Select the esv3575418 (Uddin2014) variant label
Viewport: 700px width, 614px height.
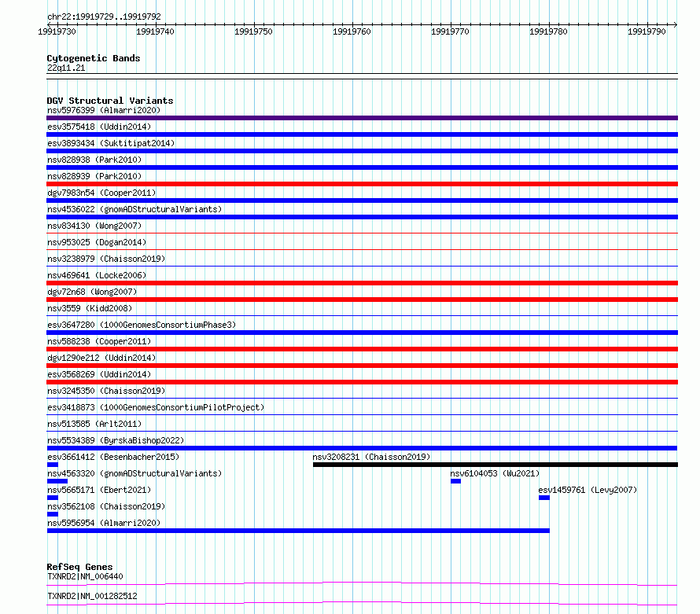point(99,127)
